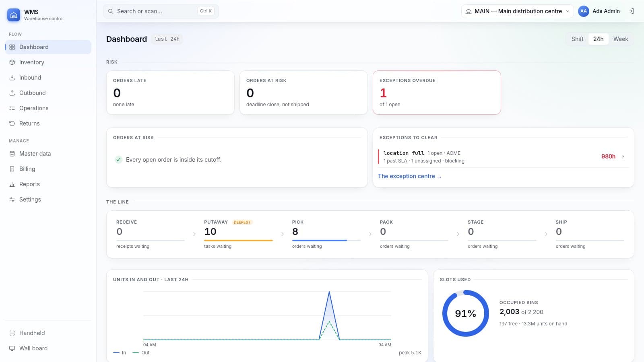
Task: Click the Returns circular-arrow icon
Action: pos(12,123)
